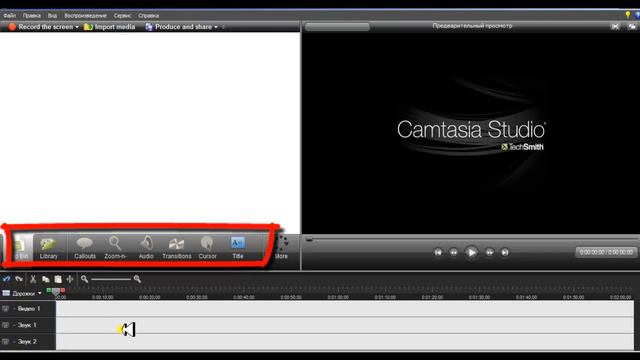Click the green selection start marker
Image resolution: width=640 pixels, height=360 pixels.
pos(49,290)
